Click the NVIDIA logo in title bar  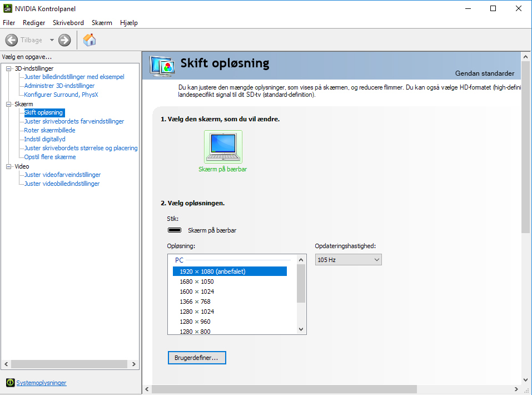[7, 8]
